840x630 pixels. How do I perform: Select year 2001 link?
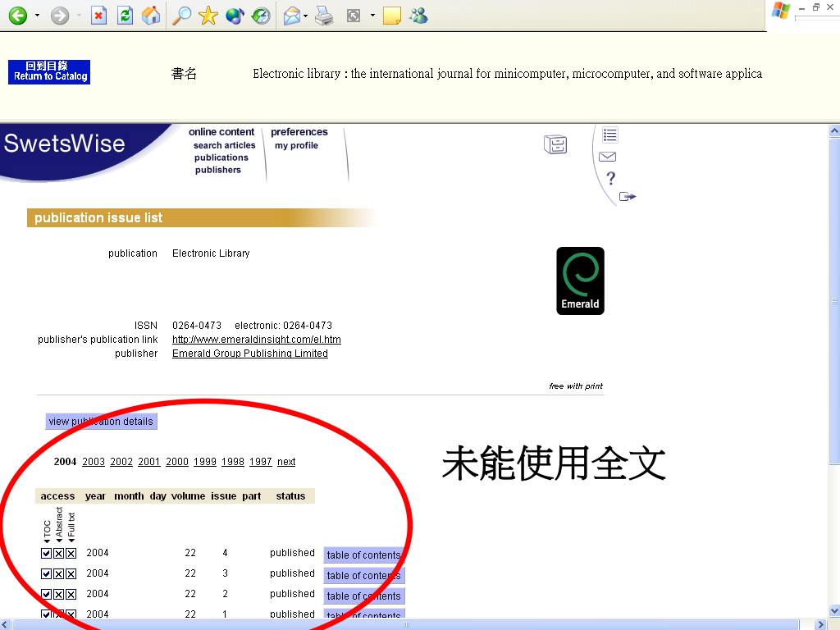[149, 461]
